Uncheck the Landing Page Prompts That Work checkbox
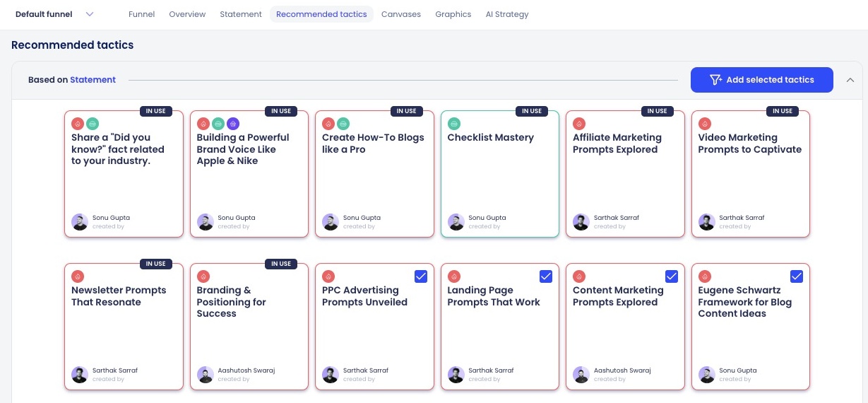Viewport: 868px width, 403px height. tap(546, 276)
